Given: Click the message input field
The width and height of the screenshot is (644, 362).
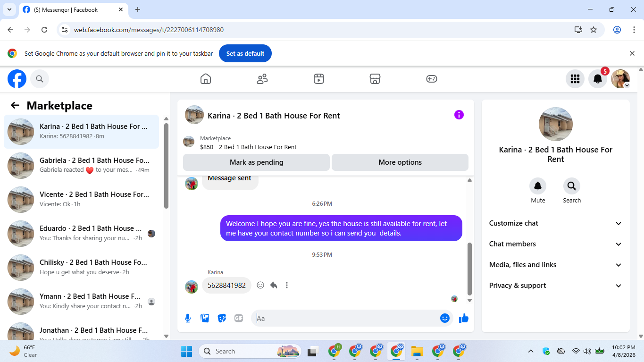Looking at the screenshot, I should point(347,318).
